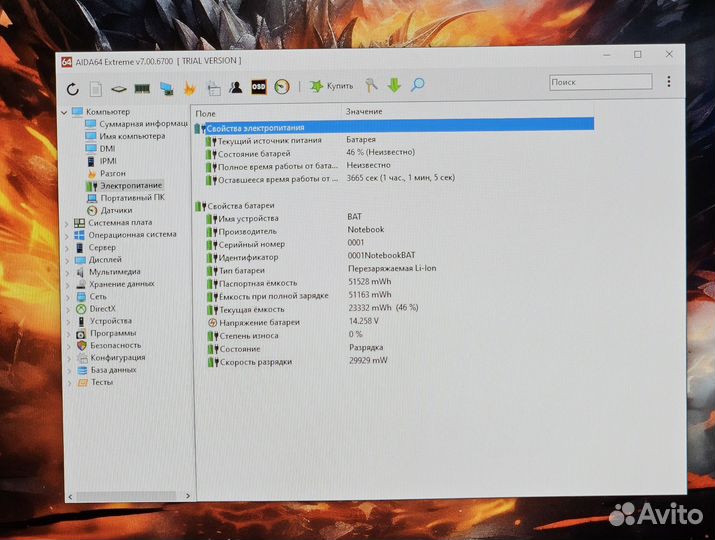The width and height of the screenshot is (715, 540).
Task: Click the Тесты tree icon
Action: pyautogui.click(x=83, y=383)
